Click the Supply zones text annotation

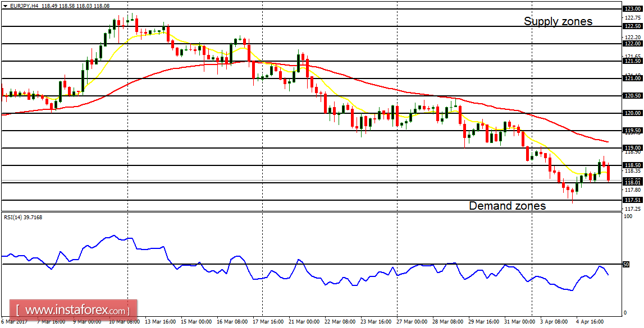tap(558, 21)
